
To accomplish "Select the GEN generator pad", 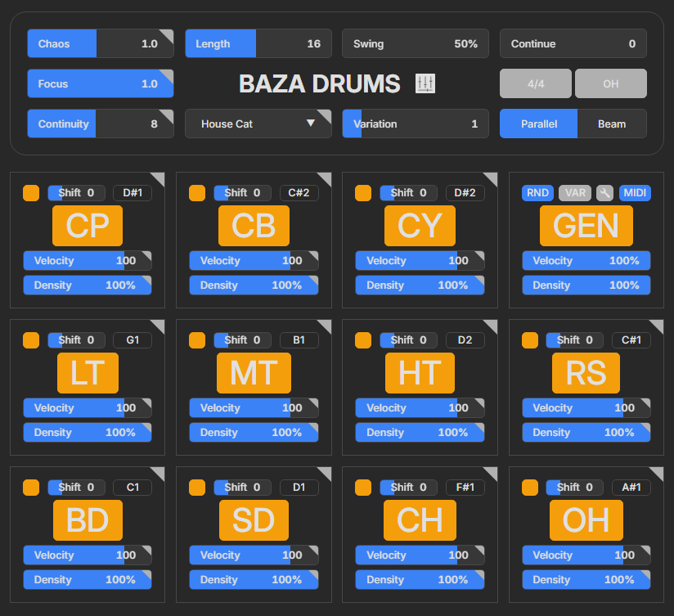I will pyautogui.click(x=586, y=226).
